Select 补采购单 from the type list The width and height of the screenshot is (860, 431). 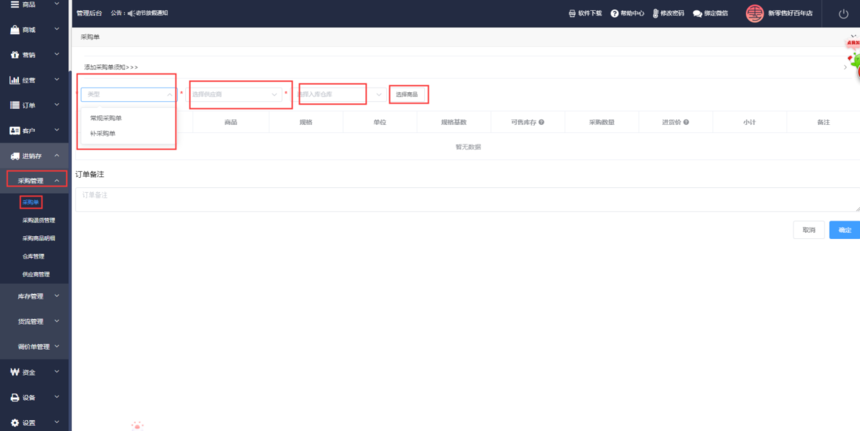pyautogui.click(x=103, y=132)
